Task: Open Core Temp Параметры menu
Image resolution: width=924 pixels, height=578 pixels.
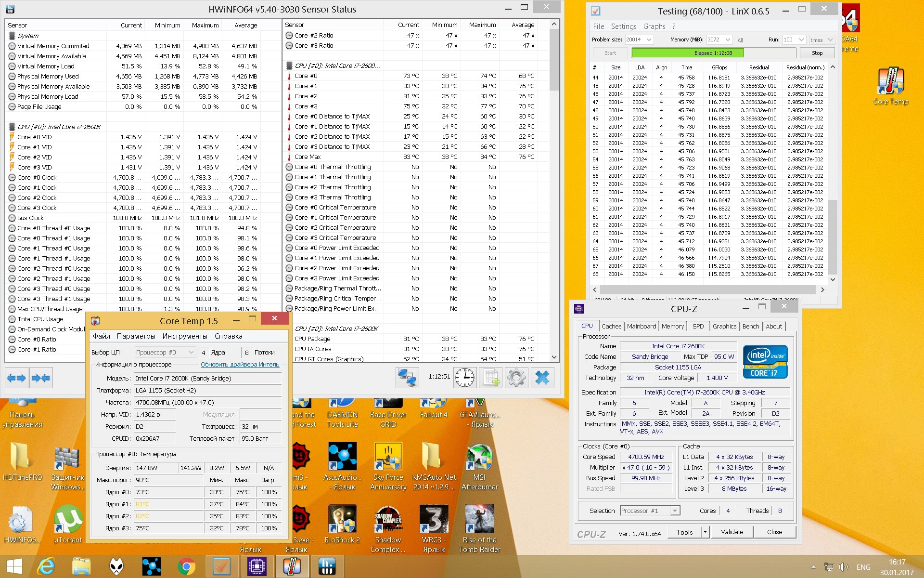Action: pos(136,336)
